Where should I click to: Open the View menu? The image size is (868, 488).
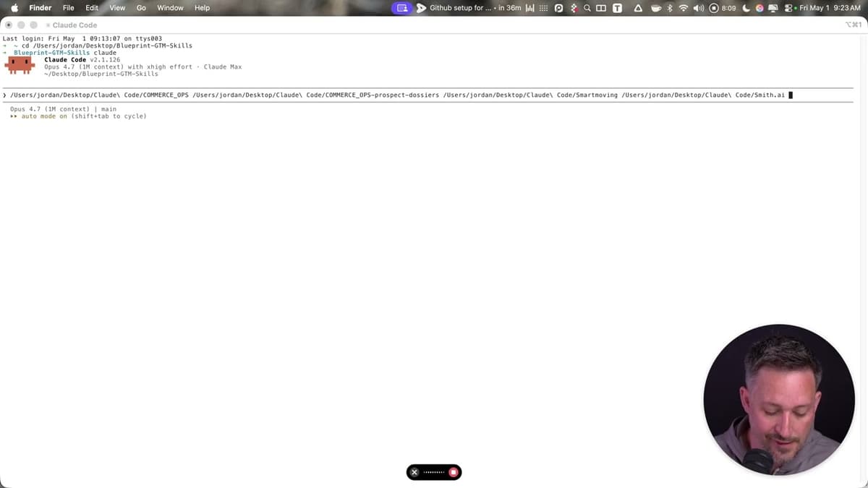(x=117, y=8)
